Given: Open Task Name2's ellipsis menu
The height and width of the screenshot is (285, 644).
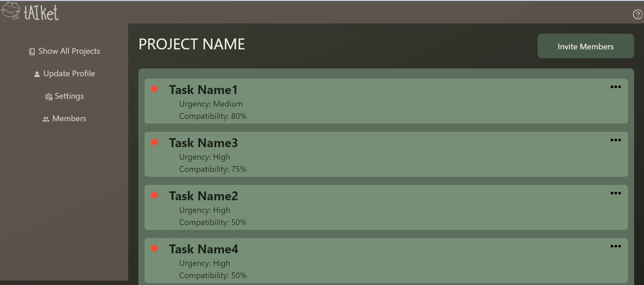Looking at the screenshot, I should click(x=616, y=193).
